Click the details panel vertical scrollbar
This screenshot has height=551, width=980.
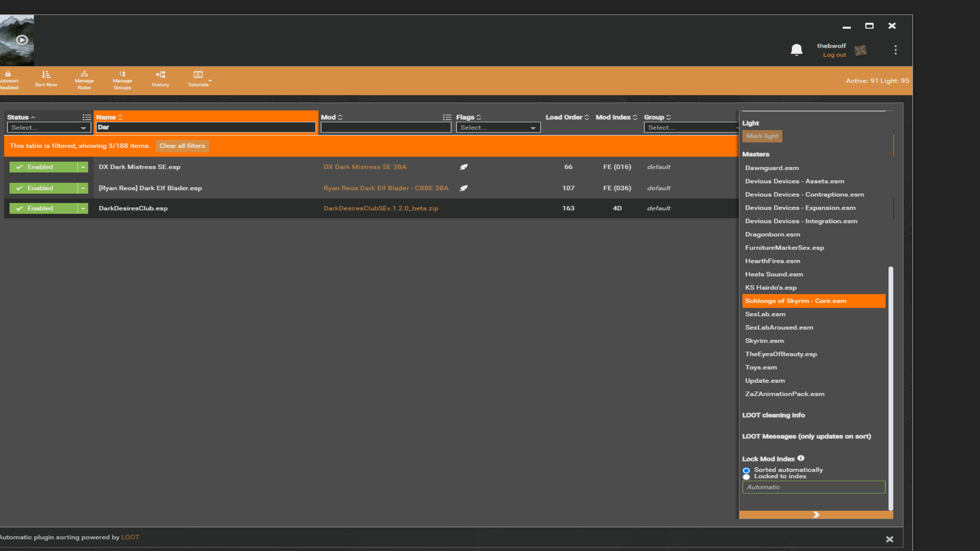coord(891,388)
